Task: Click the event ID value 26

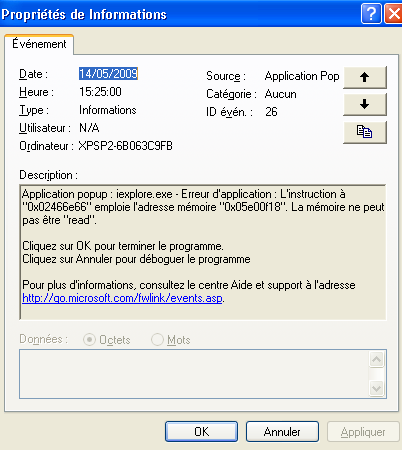Action: pos(271,112)
